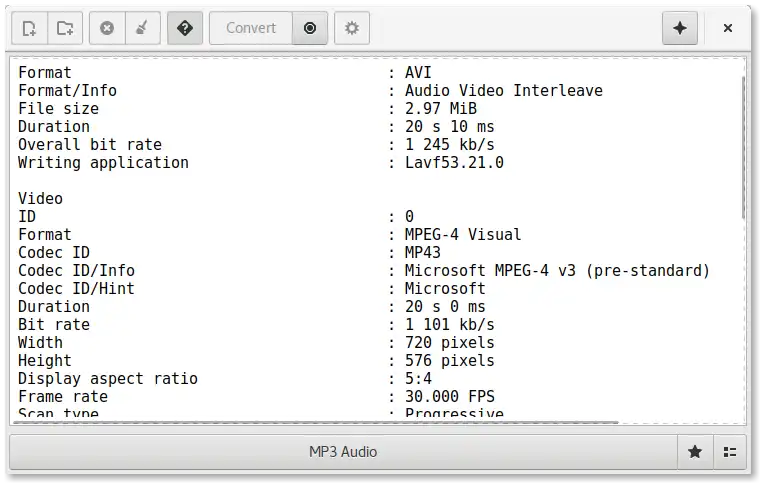Click the add file icon
760x483 pixels.
click(x=30, y=28)
